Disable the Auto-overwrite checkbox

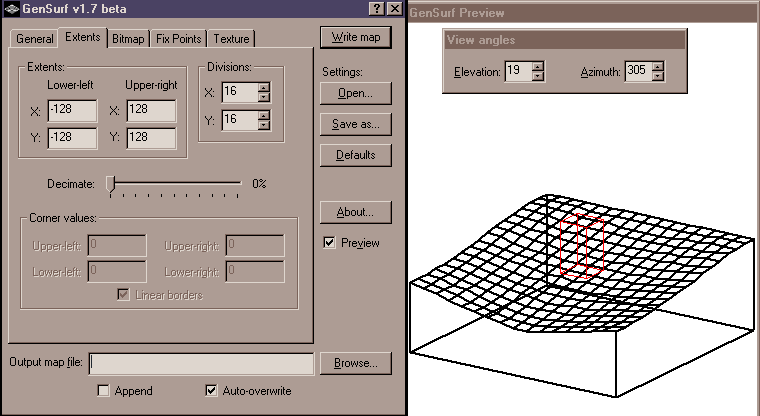point(211,391)
